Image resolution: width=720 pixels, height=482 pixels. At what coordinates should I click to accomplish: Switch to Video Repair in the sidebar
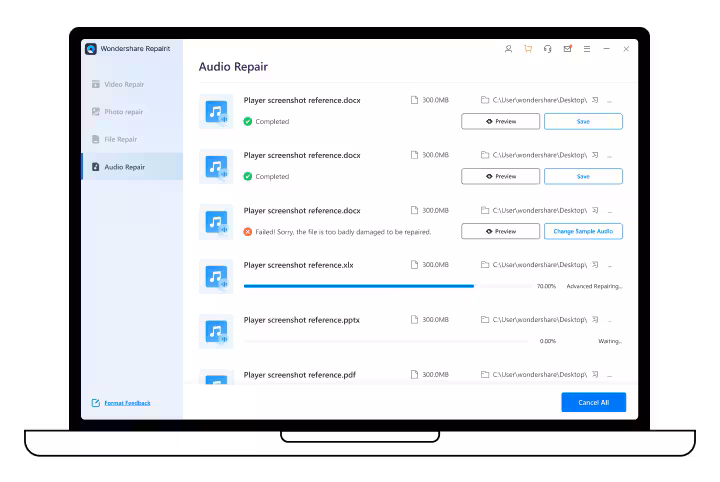pos(132,84)
